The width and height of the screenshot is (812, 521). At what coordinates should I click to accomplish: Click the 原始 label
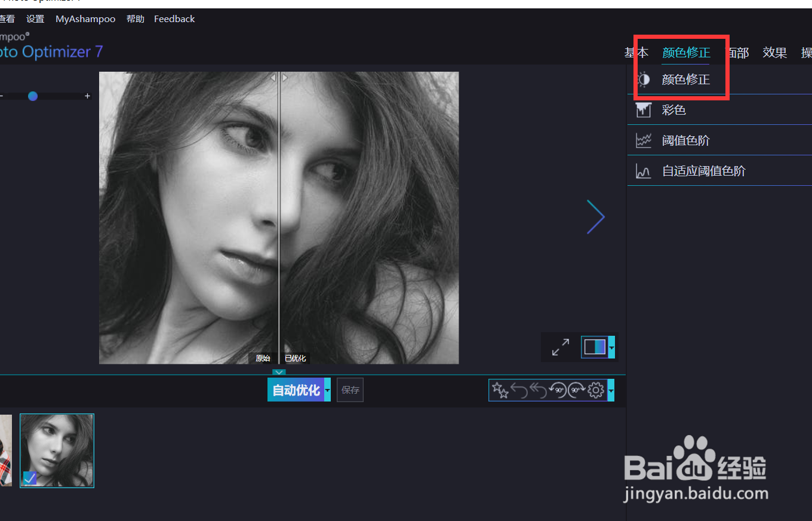point(263,358)
